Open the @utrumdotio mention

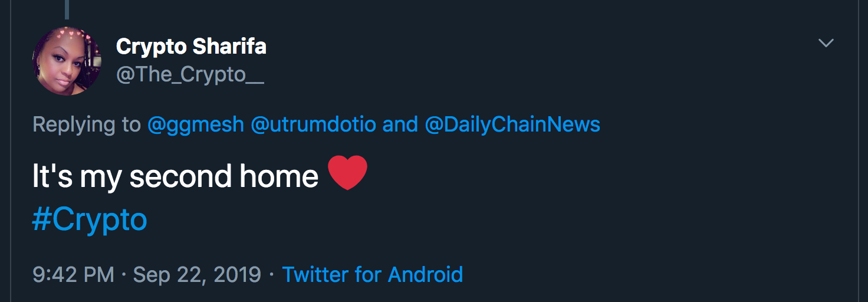(313, 124)
